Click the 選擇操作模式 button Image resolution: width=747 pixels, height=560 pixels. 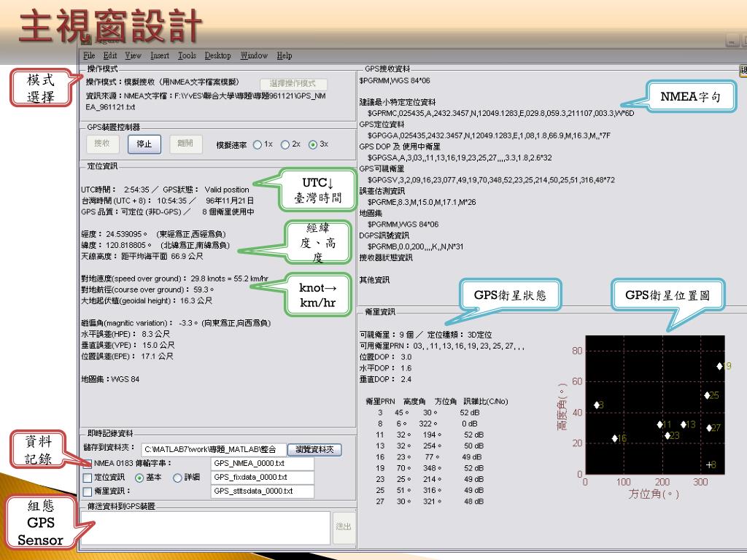click(x=293, y=84)
